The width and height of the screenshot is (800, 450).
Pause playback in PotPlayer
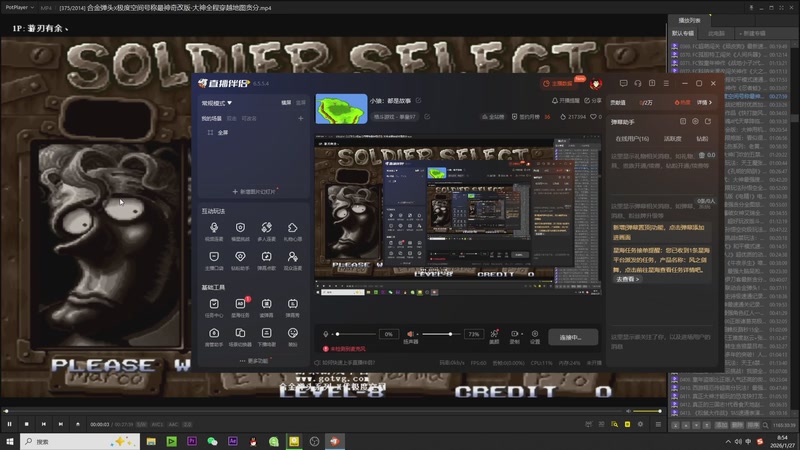[9, 424]
